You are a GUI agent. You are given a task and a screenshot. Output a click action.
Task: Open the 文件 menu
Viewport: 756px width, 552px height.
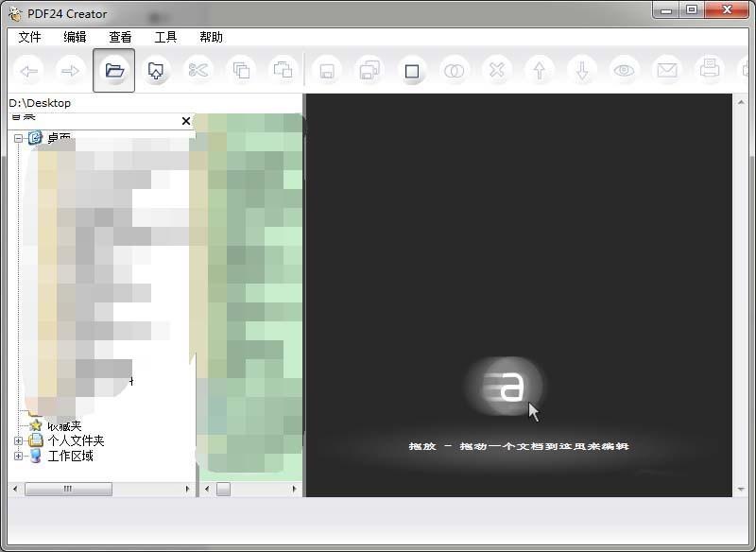29,37
